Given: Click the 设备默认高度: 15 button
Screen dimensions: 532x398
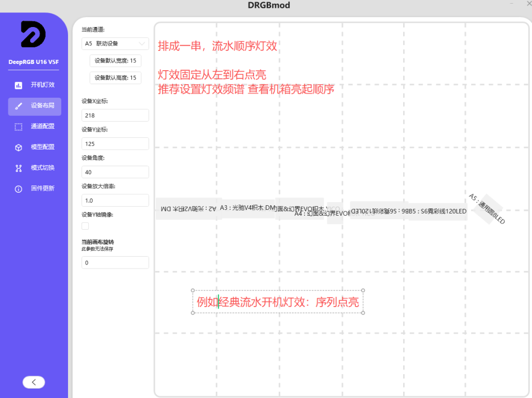Looking at the screenshot, I should coord(115,78).
